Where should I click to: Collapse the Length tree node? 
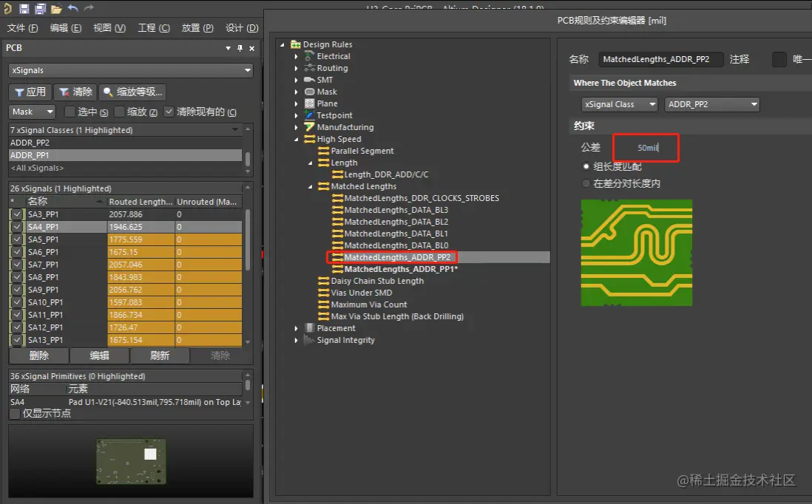tap(310, 163)
